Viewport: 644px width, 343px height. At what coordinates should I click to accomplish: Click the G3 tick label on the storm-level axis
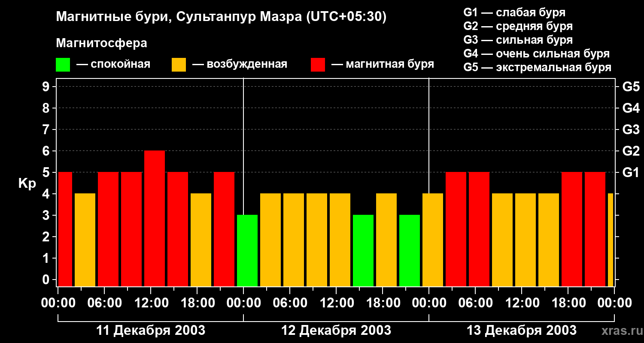pos(631,129)
